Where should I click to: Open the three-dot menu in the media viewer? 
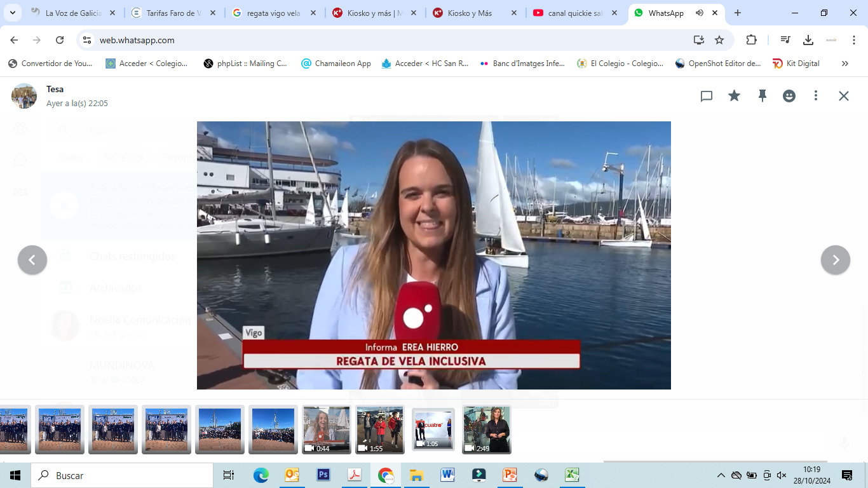pos(816,95)
